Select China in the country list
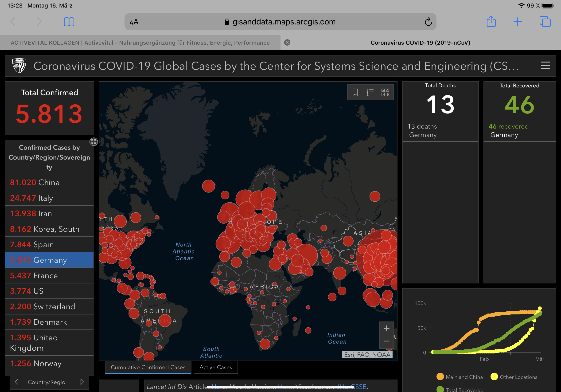 click(x=49, y=183)
